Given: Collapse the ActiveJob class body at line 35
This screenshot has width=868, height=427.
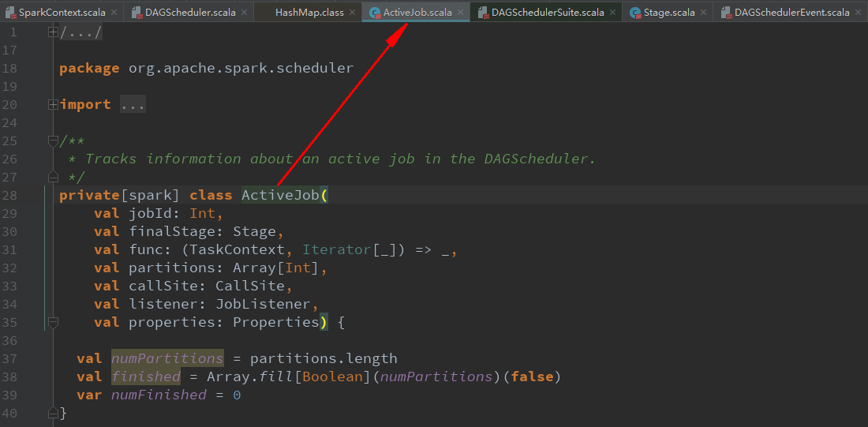Looking at the screenshot, I should coord(53,322).
